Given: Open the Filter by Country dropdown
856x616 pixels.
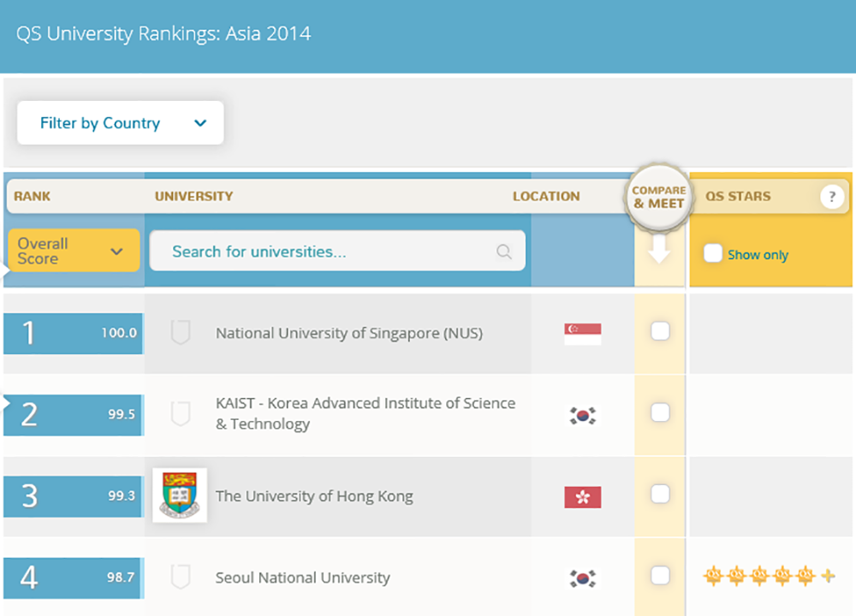Looking at the screenshot, I should pos(120,122).
